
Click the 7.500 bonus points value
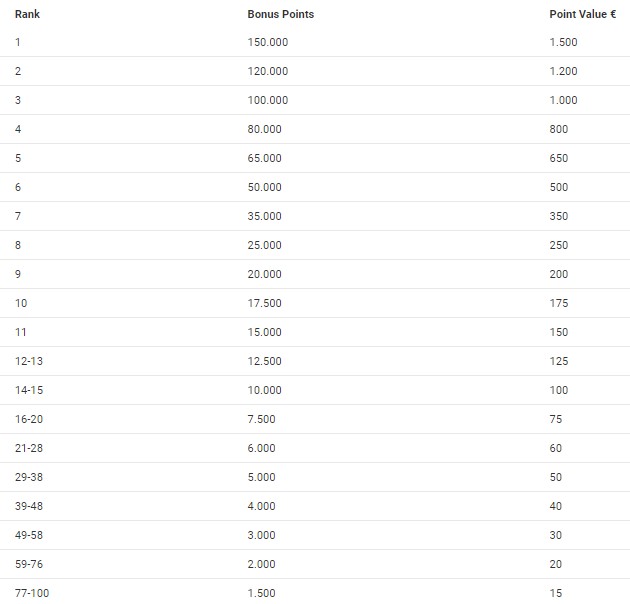pos(261,419)
